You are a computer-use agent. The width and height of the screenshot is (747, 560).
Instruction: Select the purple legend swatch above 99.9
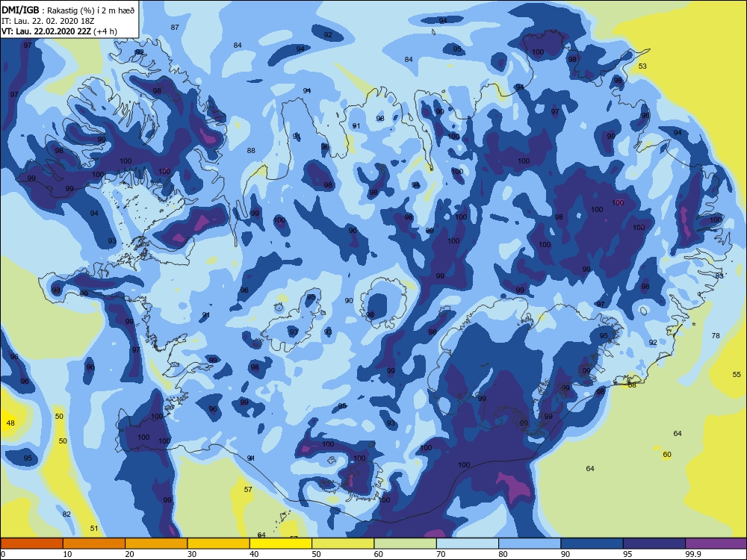[716, 544]
